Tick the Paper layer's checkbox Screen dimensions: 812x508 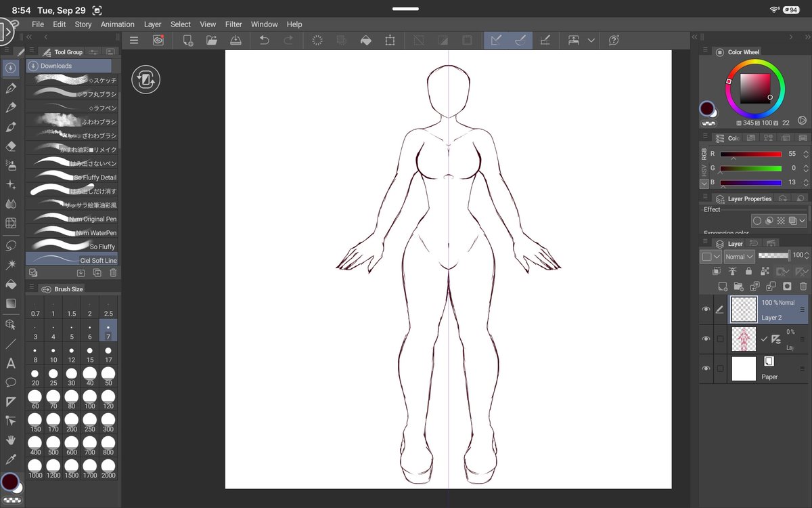720,368
